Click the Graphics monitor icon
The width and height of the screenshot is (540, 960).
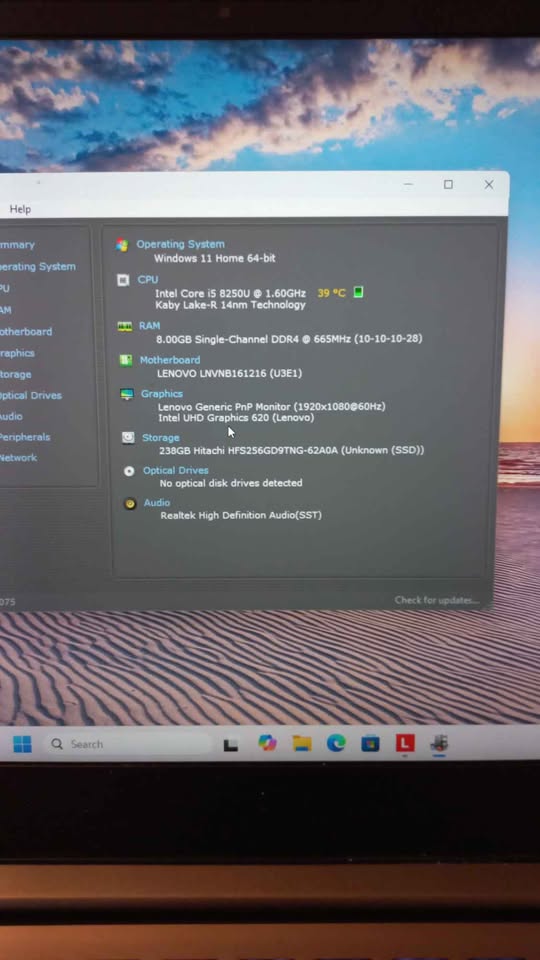[127, 394]
